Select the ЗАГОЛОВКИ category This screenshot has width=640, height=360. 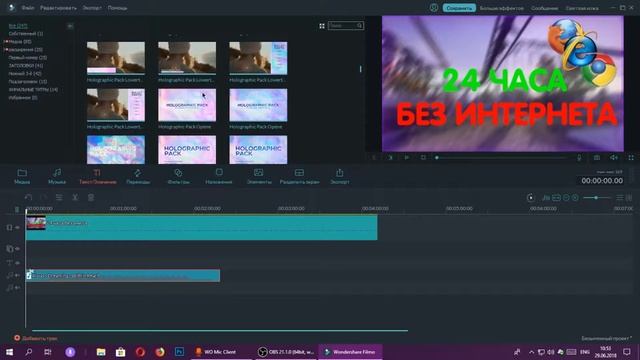(26, 65)
